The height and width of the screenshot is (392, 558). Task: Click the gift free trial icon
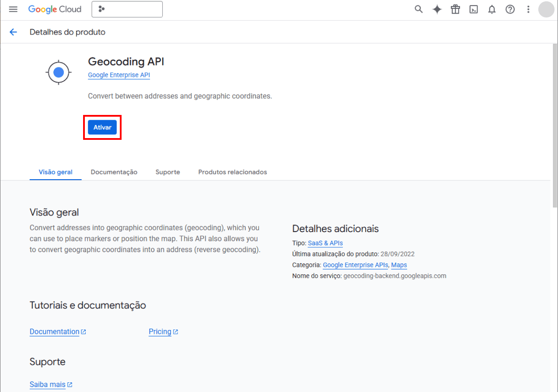tap(455, 9)
